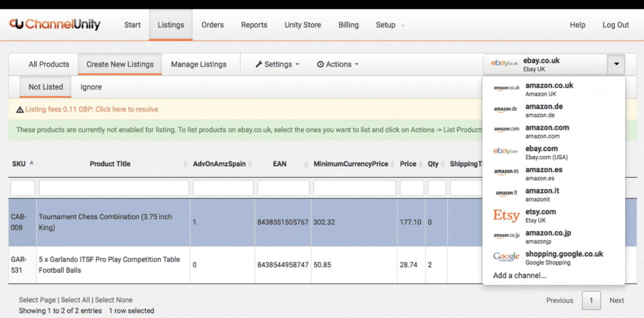Click the MinimumCurrencyPrice sort arrows
The image size is (644, 318).
(x=392, y=164)
